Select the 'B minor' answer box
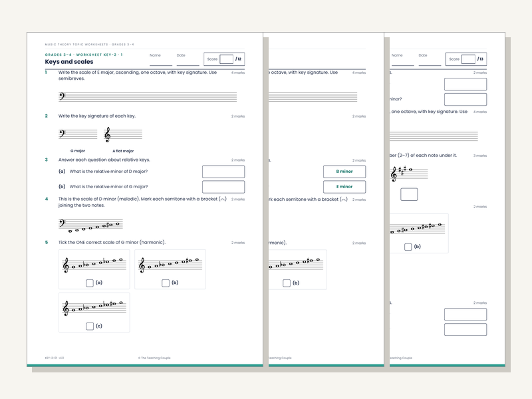Image resolution: width=532 pixels, height=399 pixels. tap(344, 172)
